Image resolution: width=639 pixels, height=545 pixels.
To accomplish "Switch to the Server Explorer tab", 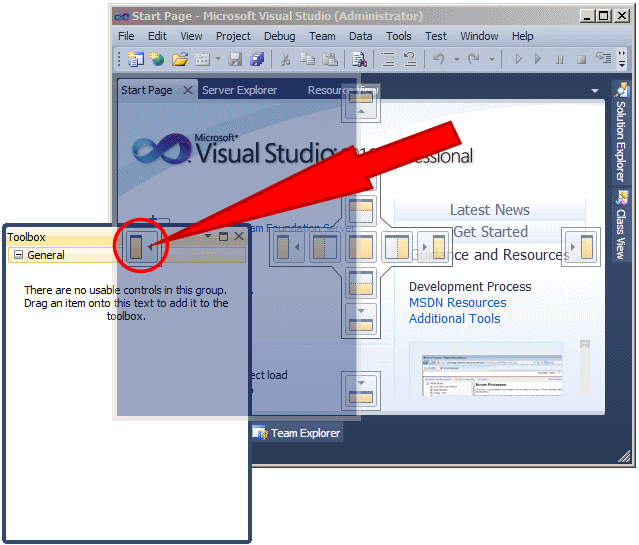I will click(x=240, y=90).
